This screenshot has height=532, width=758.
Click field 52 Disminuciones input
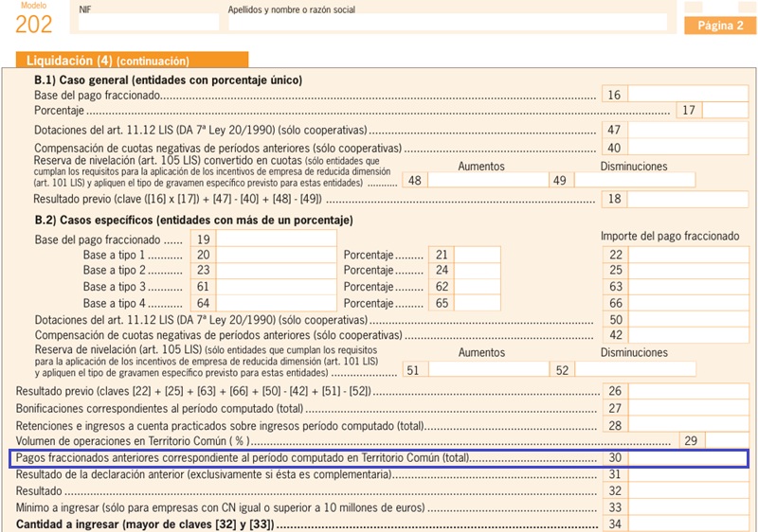[x=635, y=370]
